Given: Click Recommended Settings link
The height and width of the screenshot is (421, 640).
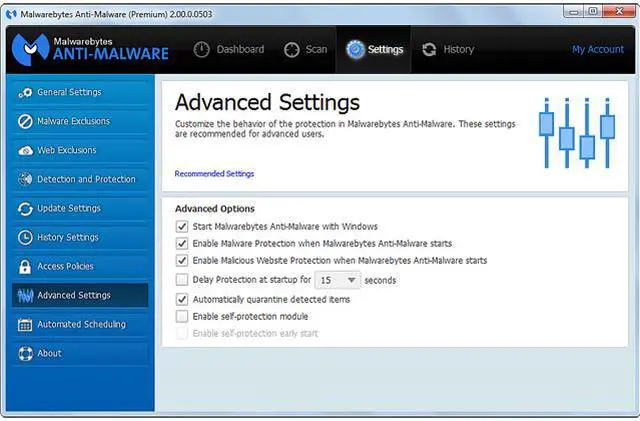Looking at the screenshot, I should 214,174.
